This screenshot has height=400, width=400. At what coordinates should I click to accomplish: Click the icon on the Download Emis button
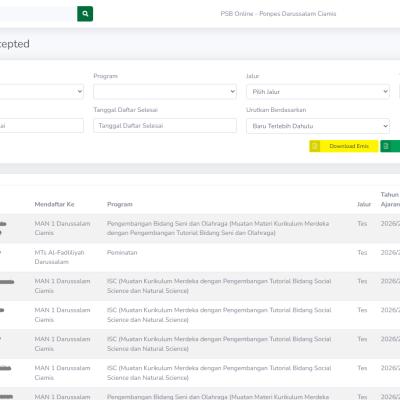(x=315, y=146)
